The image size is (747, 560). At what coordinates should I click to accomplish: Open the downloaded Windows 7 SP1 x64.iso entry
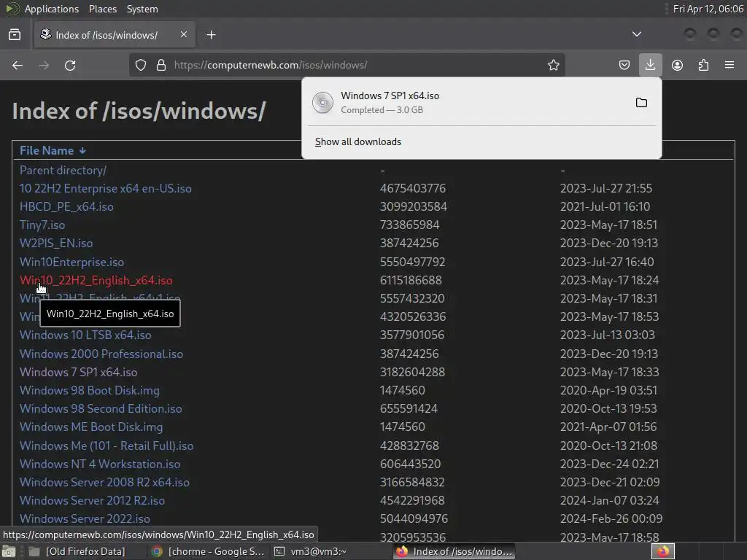[467, 102]
